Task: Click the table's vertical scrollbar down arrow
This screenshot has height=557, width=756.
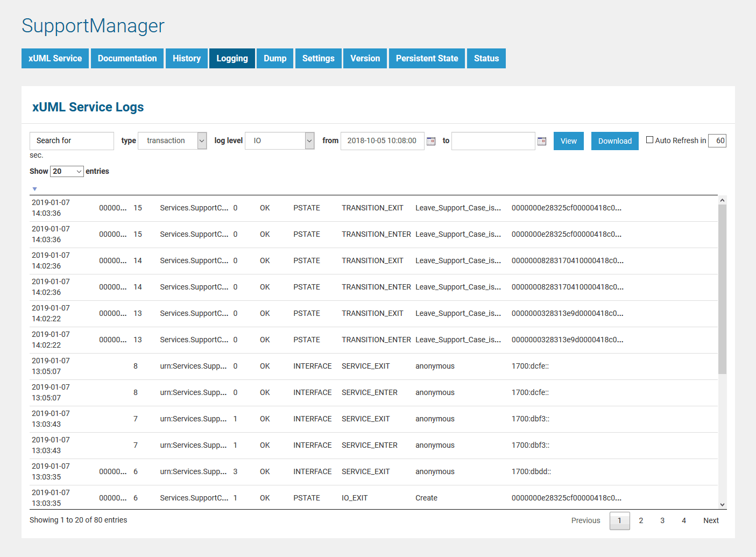Action: point(722,505)
